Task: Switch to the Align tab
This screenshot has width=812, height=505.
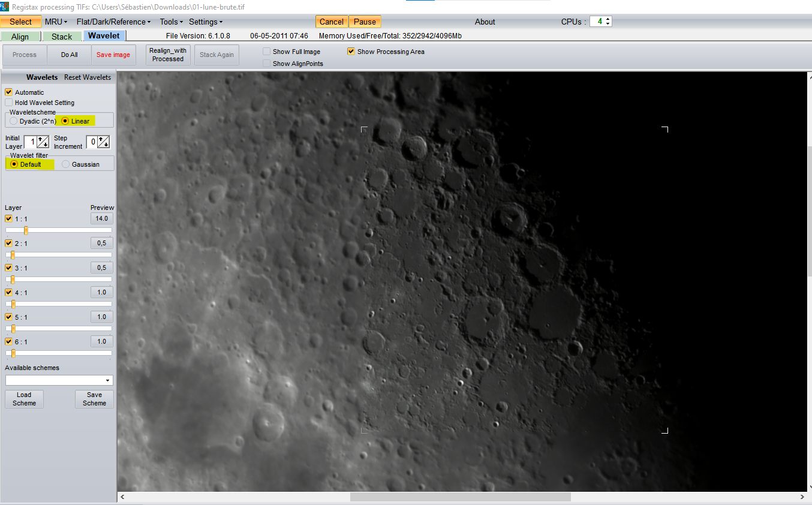Action: 20,37
